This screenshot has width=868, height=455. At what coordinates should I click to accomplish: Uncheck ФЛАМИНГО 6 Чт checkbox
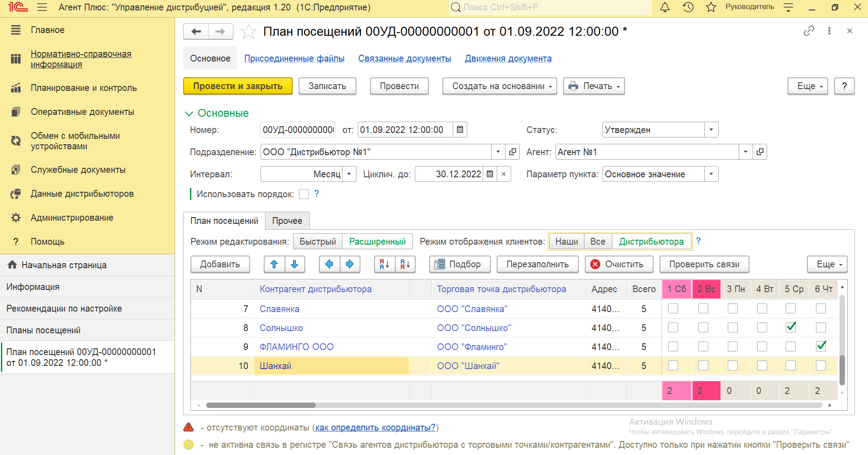821,346
